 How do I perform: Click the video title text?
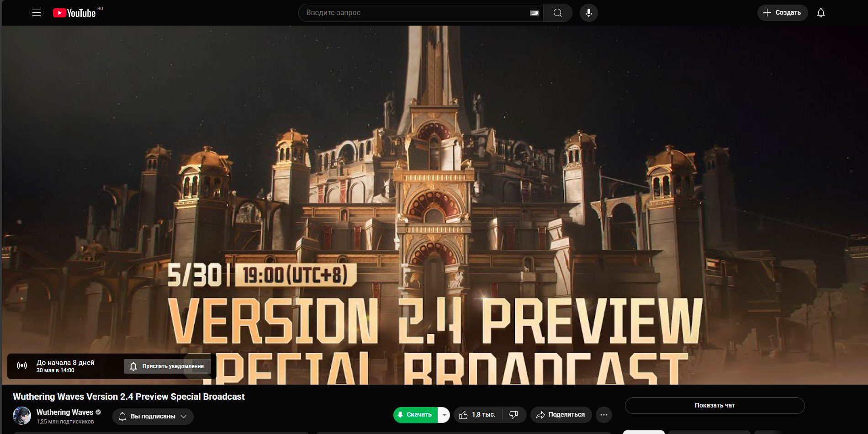tap(129, 396)
